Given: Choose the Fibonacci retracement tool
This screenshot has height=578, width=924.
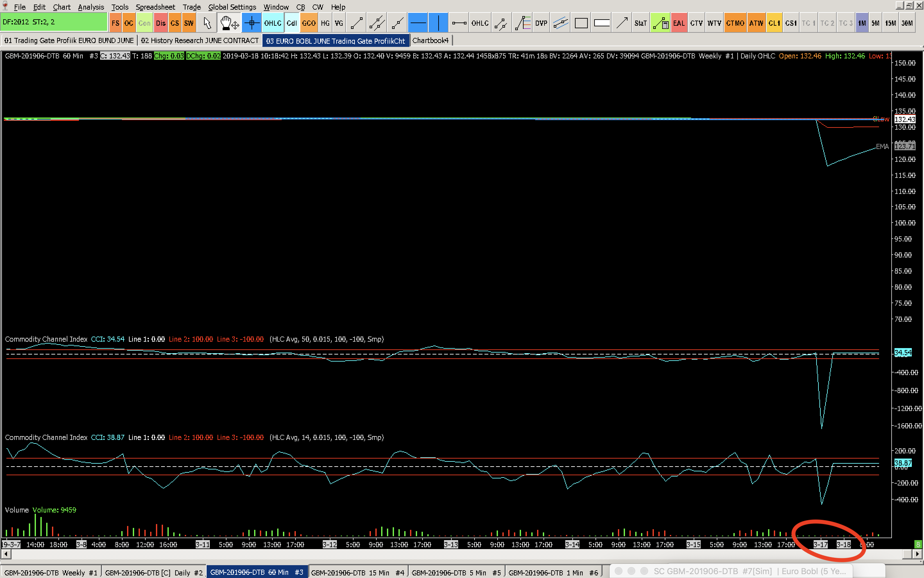Looking at the screenshot, I should pyautogui.click(x=522, y=23).
